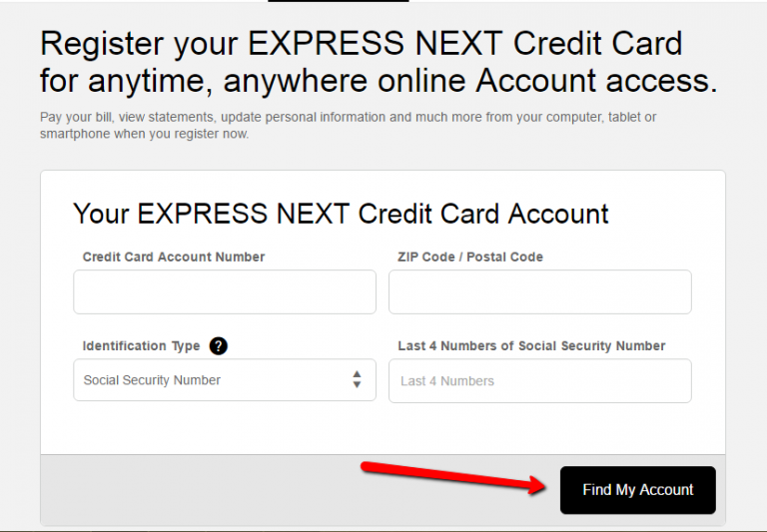Image resolution: width=767 pixels, height=532 pixels.
Task: Open the Social Security Number dropdown
Action: 224,380
